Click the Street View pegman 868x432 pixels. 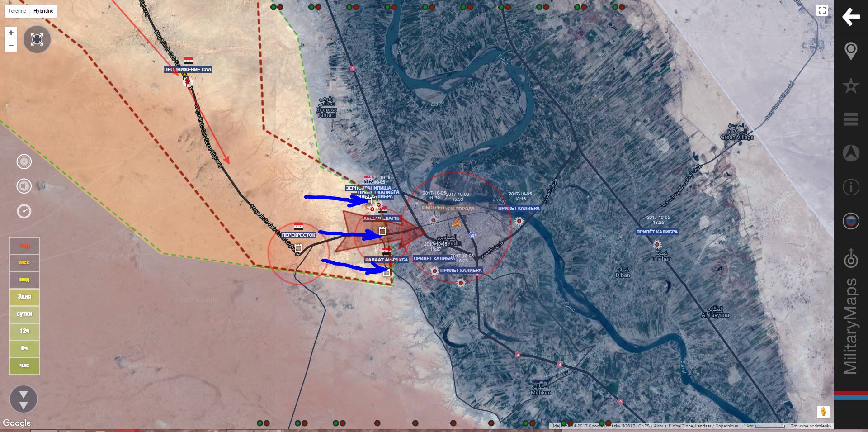[x=823, y=412]
